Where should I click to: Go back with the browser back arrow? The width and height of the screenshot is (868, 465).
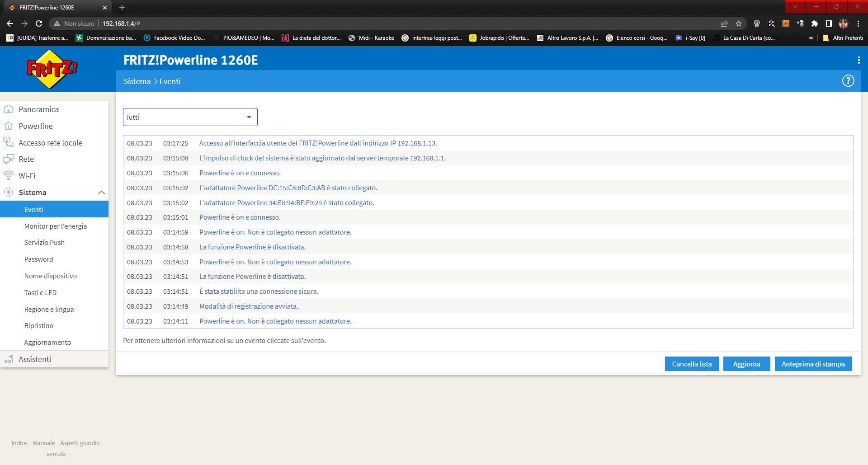(x=10, y=23)
